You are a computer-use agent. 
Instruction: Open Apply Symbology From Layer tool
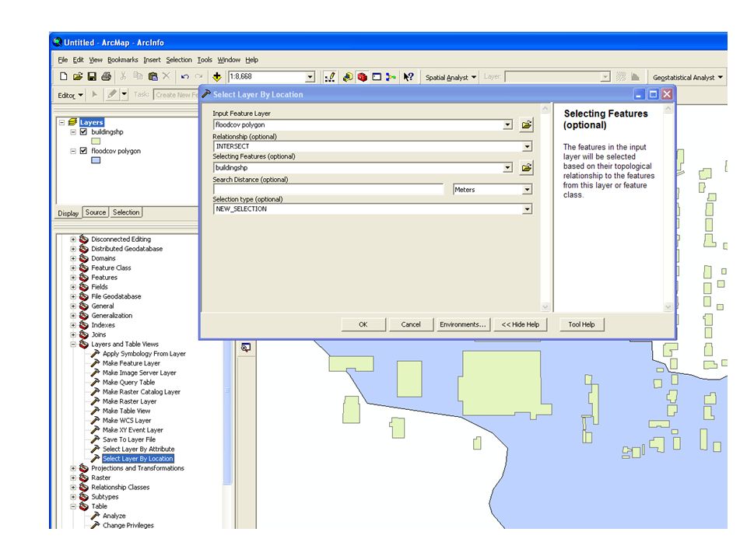pos(144,354)
